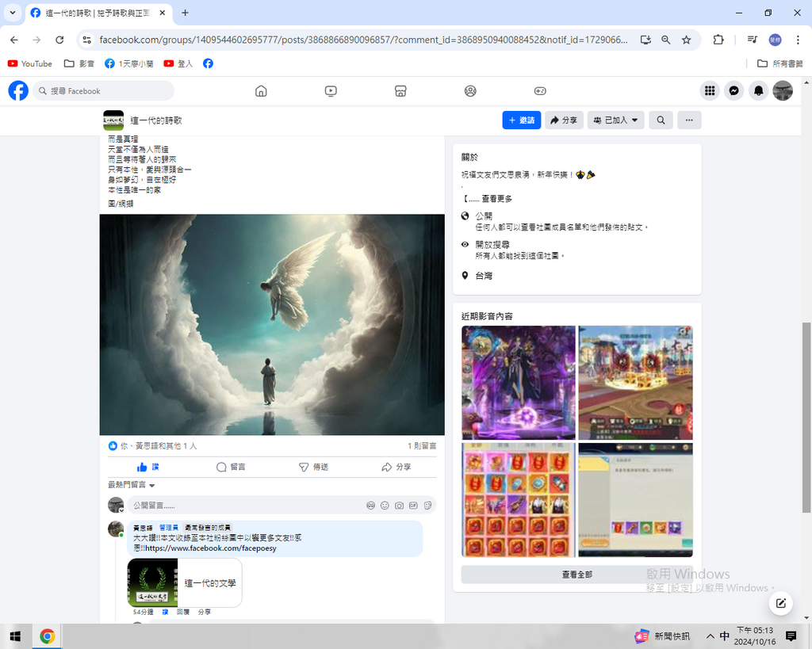The image size is (812, 649).
Task: Click 查看全部 to view all media
Action: [x=576, y=575]
